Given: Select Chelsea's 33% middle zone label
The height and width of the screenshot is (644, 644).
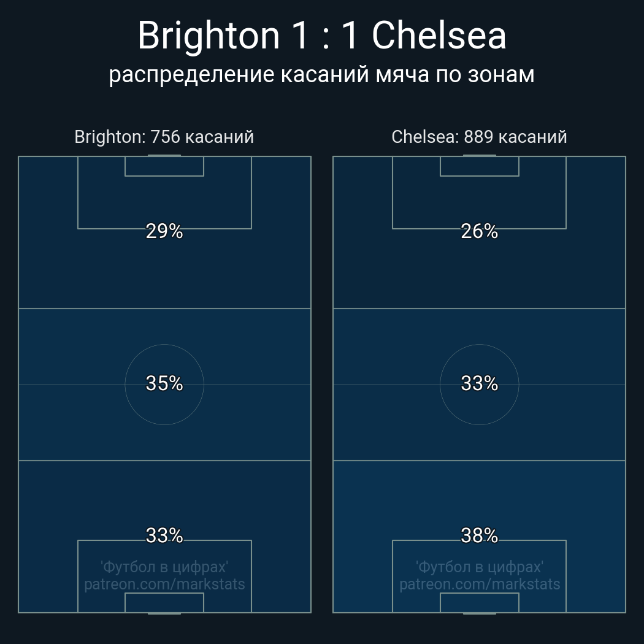Looking at the screenshot, I should pyautogui.click(x=480, y=383).
